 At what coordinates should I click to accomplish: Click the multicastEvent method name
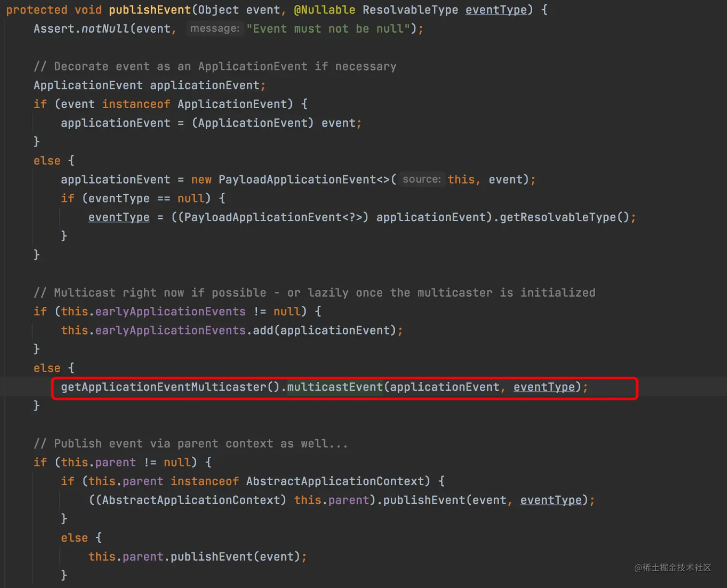click(335, 387)
